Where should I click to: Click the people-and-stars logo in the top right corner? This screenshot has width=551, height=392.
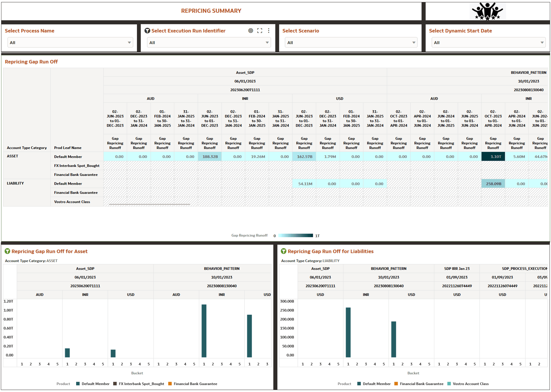click(x=487, y=11)
